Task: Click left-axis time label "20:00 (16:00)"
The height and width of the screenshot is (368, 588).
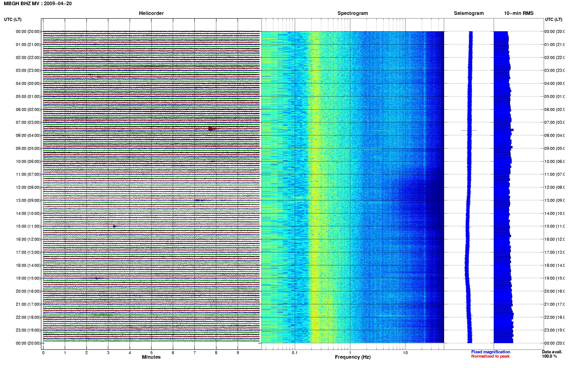Action: pos(28,291)
